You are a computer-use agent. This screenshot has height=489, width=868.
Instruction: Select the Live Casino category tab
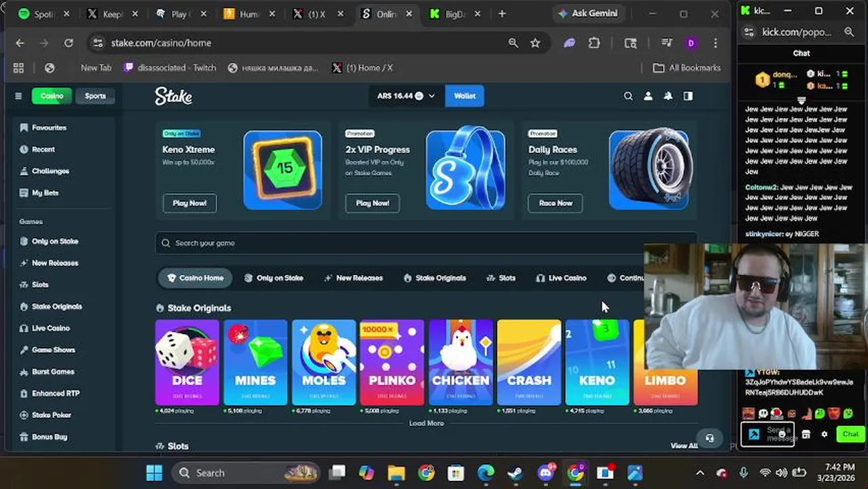click(561, 278)
